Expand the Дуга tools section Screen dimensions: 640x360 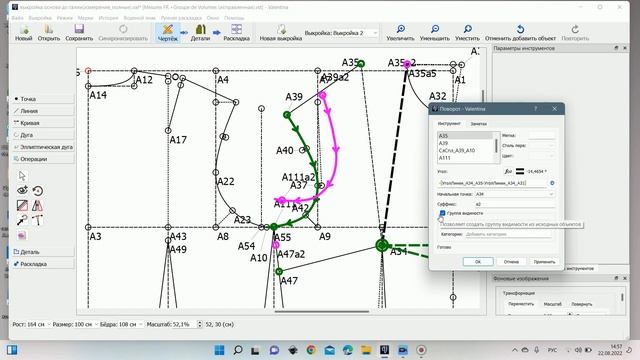[x=43, y=135]
